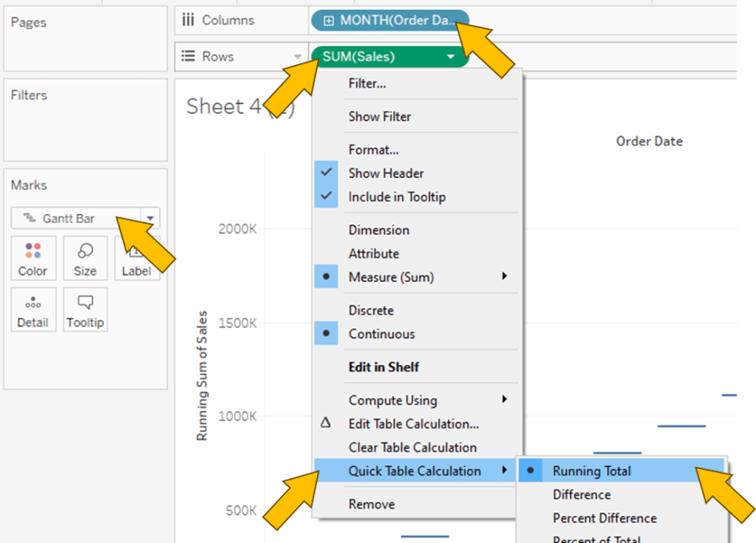
Task: Select the Discrete option
Action: pos(371,310)
